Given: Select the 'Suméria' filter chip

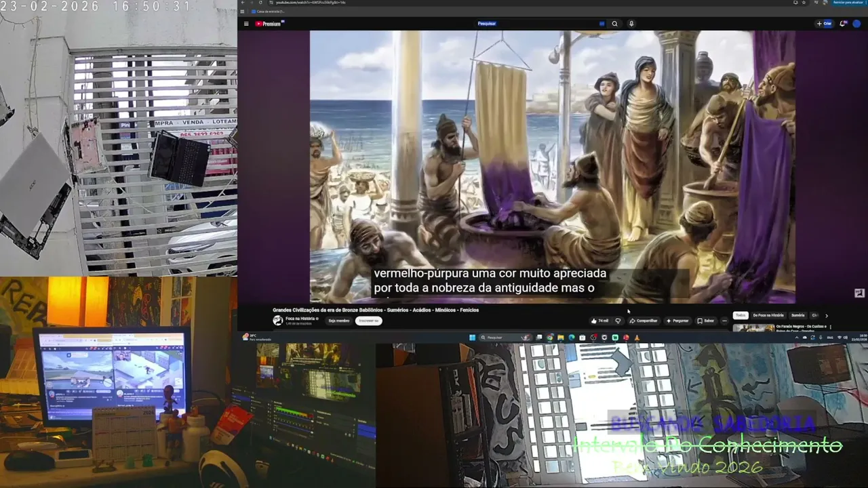Looking at the screenshot, I should (x=798, y=315).
